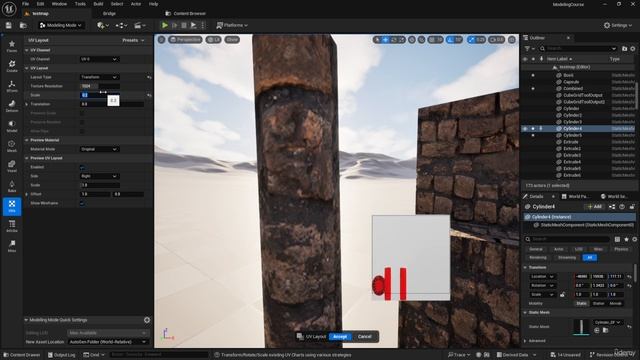This screenshot has width=640, height=360.
Task: Open Modeling Mode Quick Settings gear
Action: pyautogui.click(x=147, y=320)
